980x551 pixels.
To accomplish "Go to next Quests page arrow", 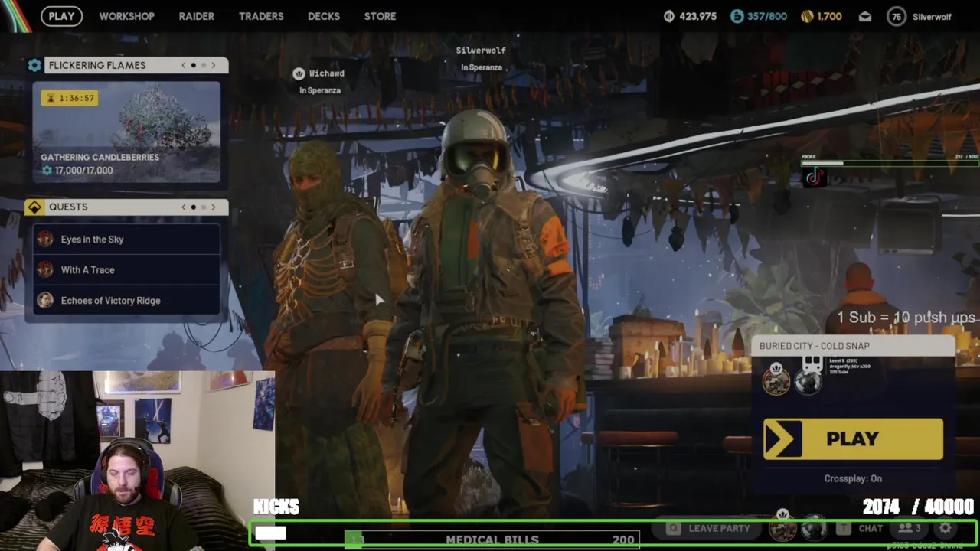I will pyautogui.click(x=214, y=207).
